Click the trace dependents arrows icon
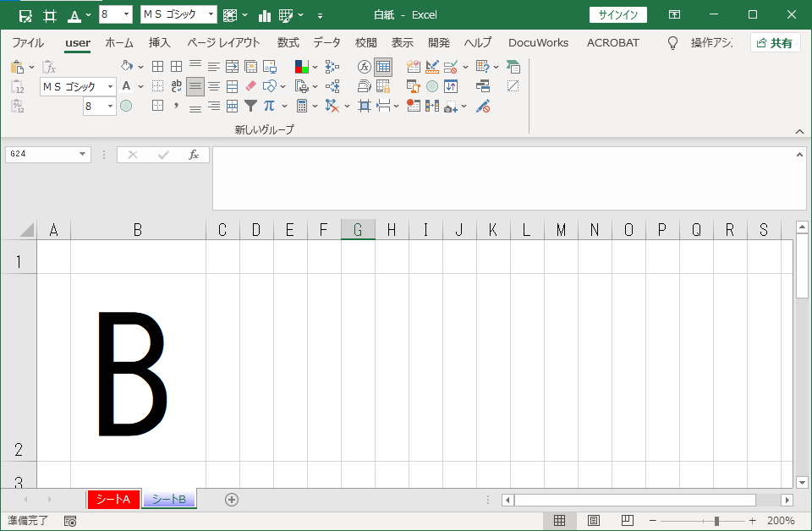 click(332, 86)
